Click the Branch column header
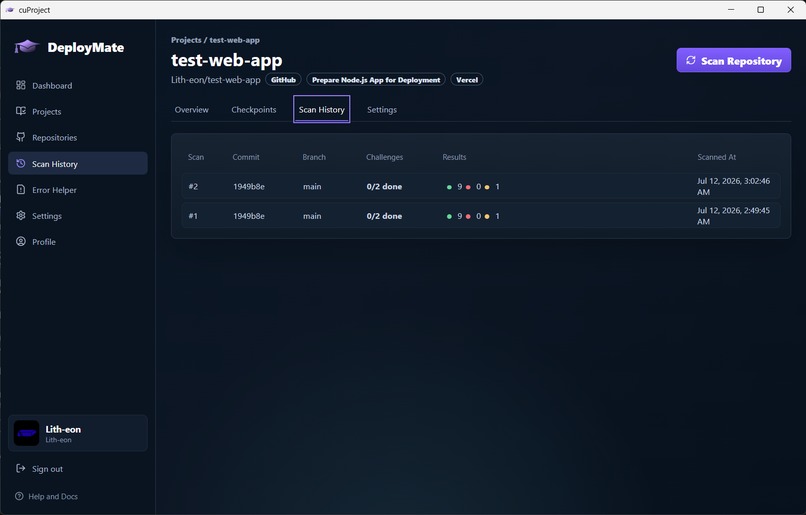This screenshot has height=515, width=806. pos(314,157)
